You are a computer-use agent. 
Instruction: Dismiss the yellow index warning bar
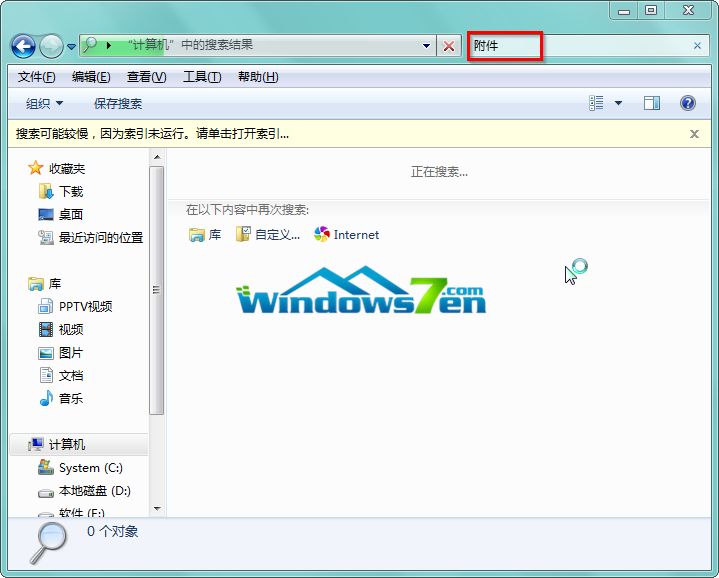694,134
